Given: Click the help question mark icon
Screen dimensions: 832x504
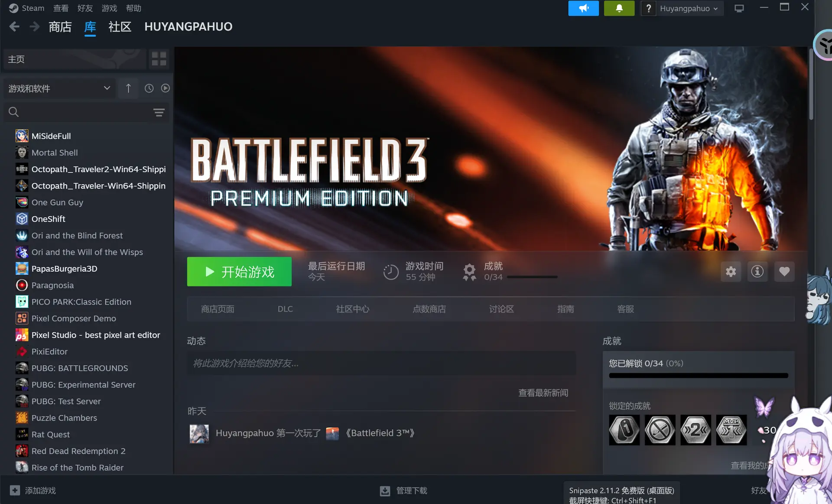Looking at the screenshot, I should point(648,8).
